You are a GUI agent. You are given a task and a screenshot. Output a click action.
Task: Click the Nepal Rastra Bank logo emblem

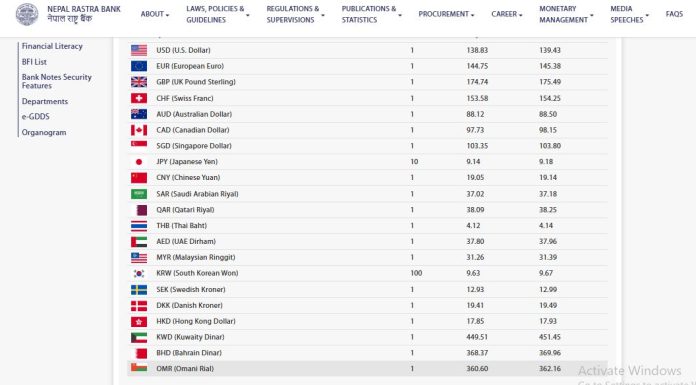[x=27, y=14]
